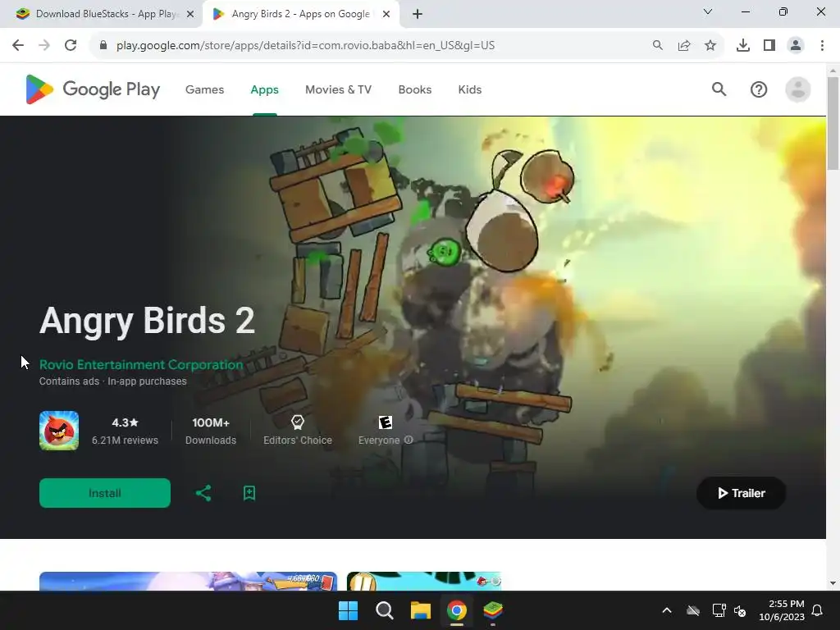The width and height of the screenshot is (840, 630).
Task: Reload the current page
Action: [x=71, y=45]
